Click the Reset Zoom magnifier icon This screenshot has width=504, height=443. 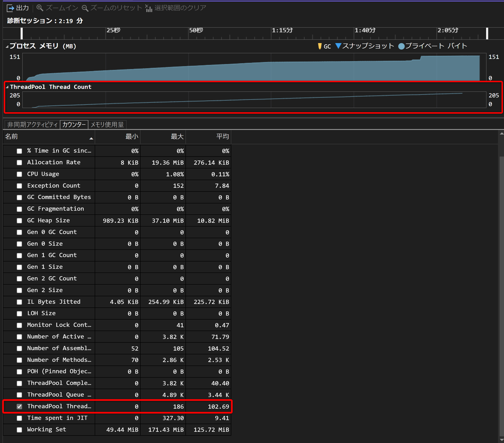tap(85, 8)
